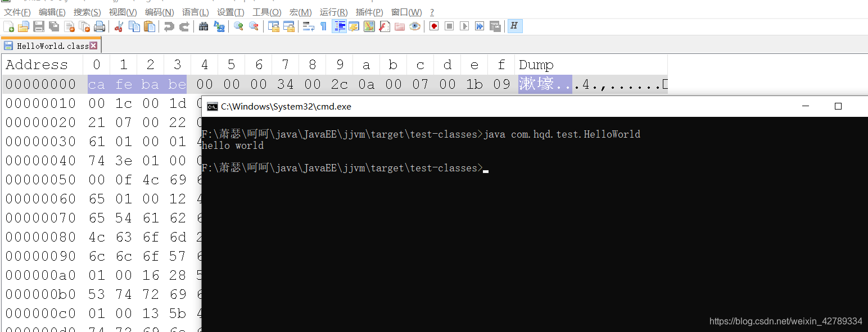Start macro recording with red dot

[x=434, y=26]
